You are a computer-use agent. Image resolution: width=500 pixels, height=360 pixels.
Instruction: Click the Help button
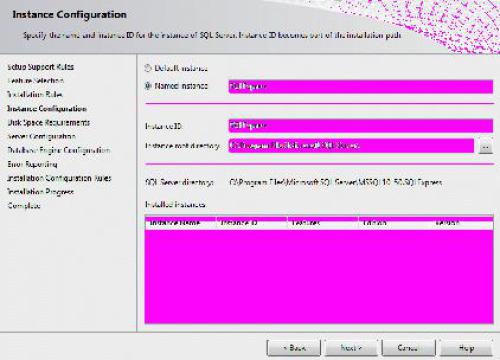[466, 348]
